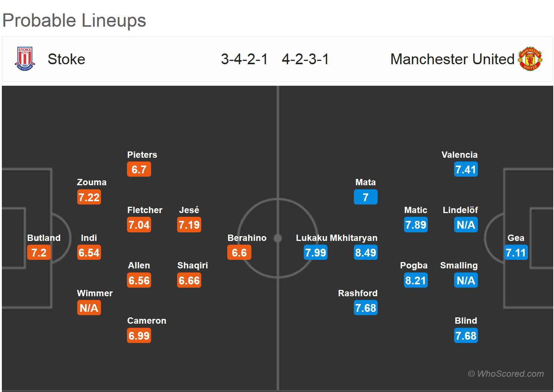Open the Manchester United team name link
This screenshot has height=392, width=554.
452,59
